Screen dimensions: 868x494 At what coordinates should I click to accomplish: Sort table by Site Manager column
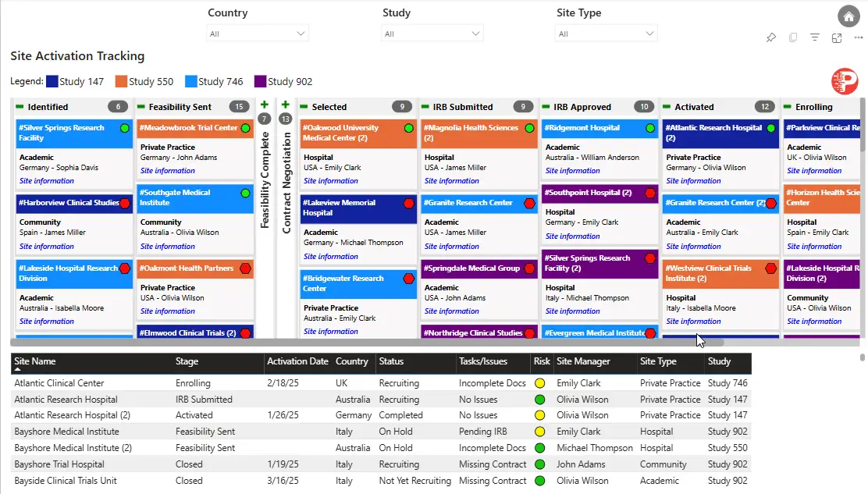583,361
